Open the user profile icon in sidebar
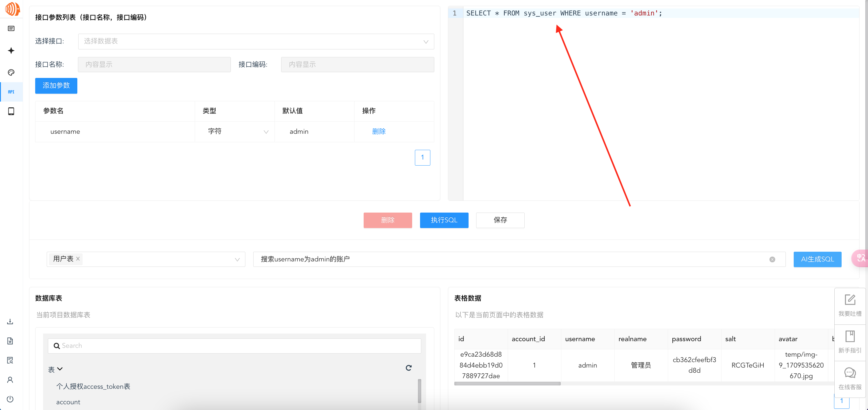This screenshot has width=868, height=410. [x=10, y=380]
